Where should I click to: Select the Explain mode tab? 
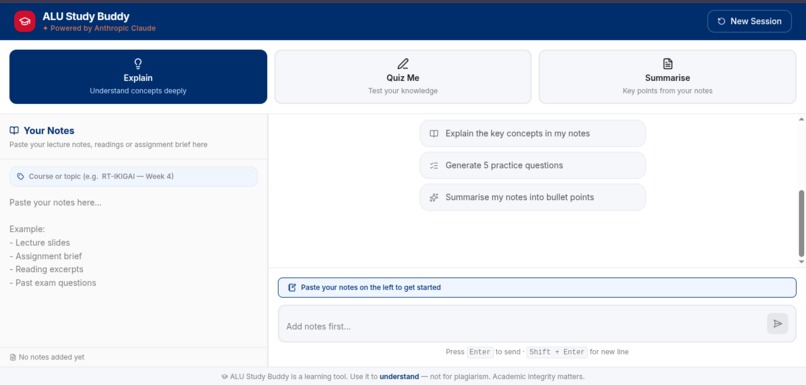pyautogui.click(x=138, y=77)
